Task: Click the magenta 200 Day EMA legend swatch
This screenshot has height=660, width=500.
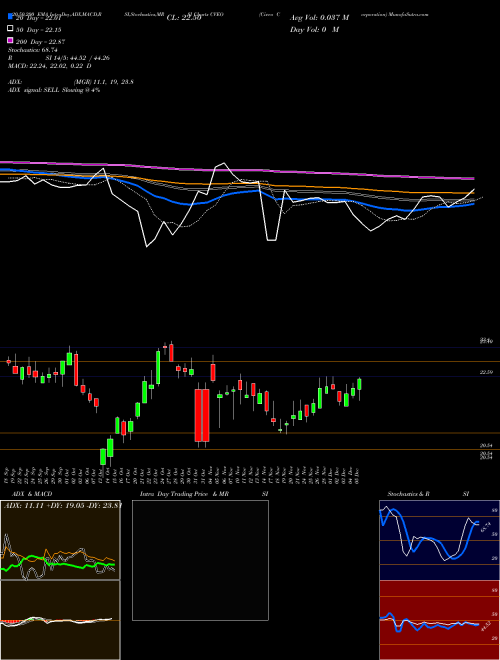Action: [10, 41]
